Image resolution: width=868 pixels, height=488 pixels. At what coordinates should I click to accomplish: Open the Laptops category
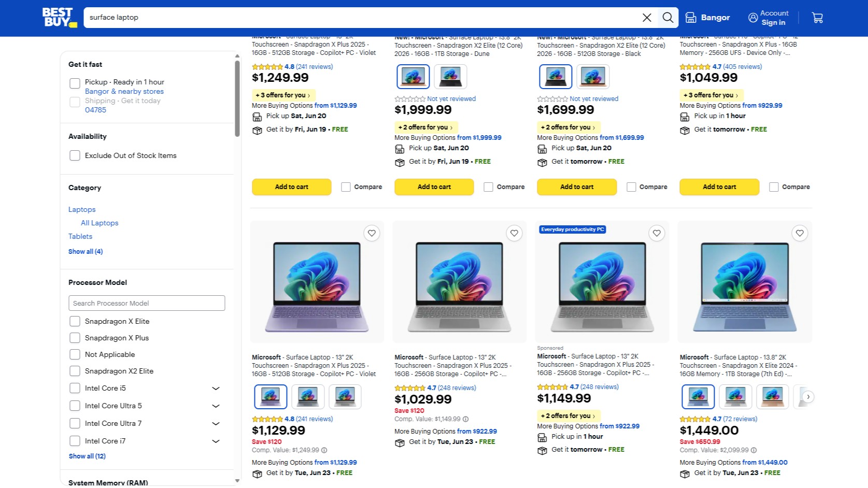[x=82, y=209]
